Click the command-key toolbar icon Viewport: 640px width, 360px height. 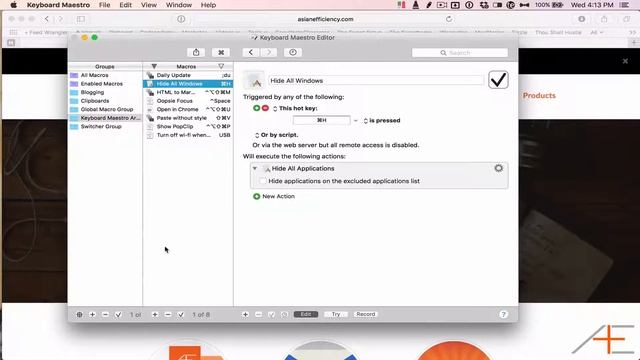click(221, 53)
